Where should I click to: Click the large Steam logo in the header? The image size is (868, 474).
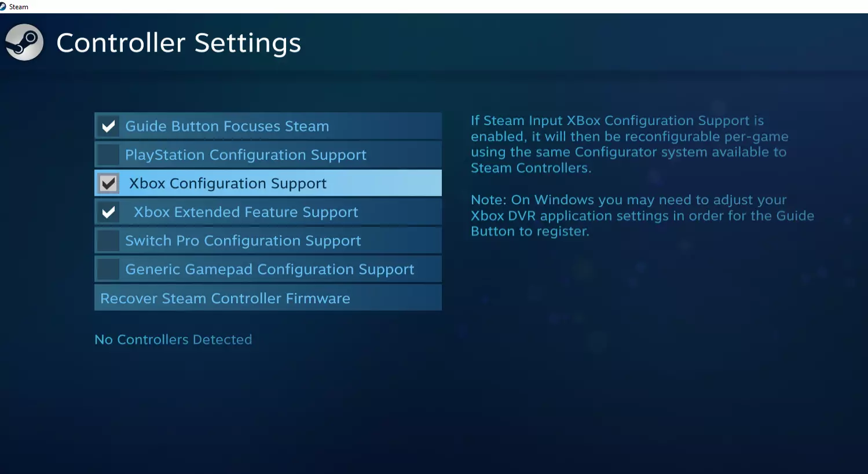24,42
